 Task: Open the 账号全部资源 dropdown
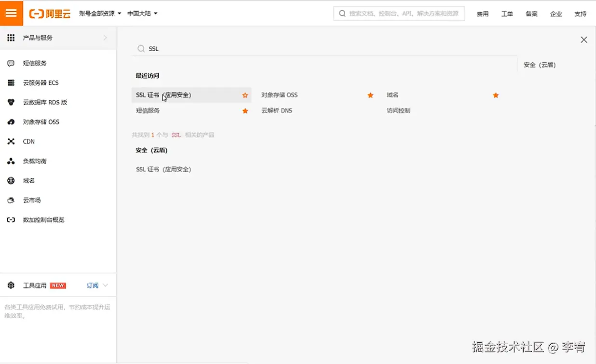coord(100,13)
